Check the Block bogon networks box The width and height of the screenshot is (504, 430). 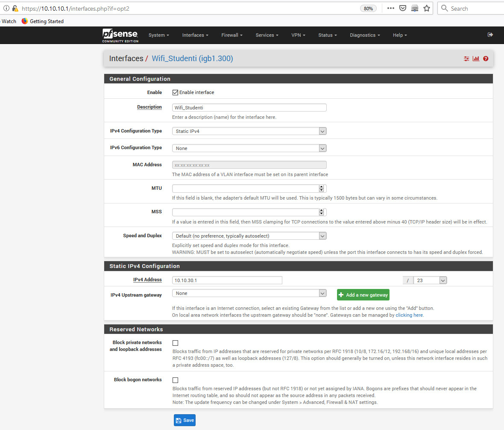click(x=175, y=380)
